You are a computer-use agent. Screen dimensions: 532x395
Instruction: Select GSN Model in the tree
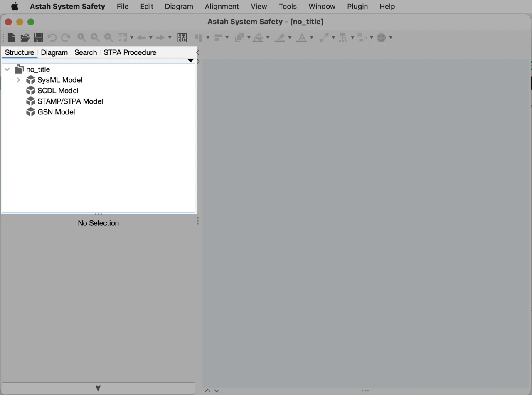click(x=56, y=112)
